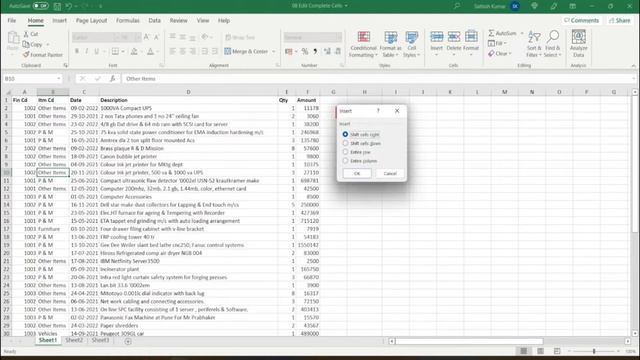
Task: Apply Comma Style format
Action: 315,51
